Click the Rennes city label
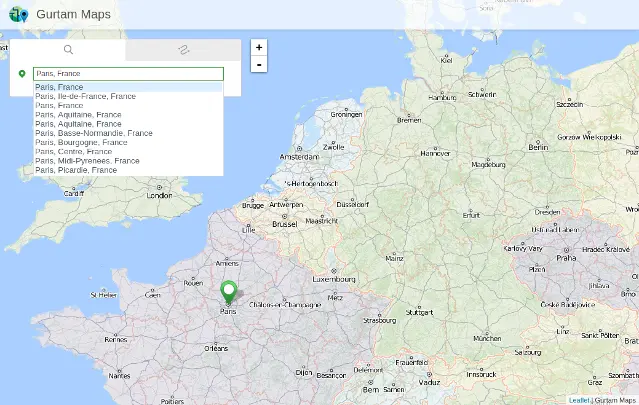639x405 pixels. (x=116, y=340)
